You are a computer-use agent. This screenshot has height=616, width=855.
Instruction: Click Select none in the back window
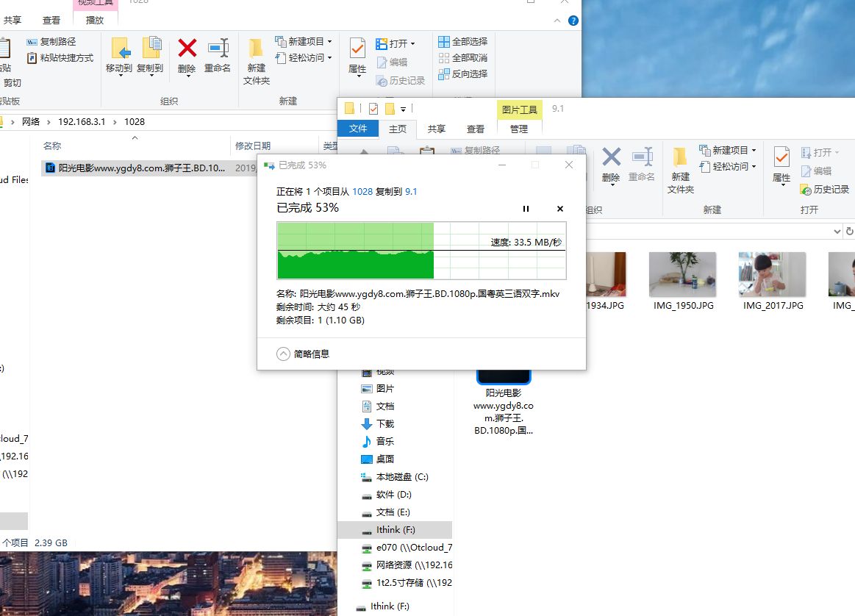pos(463,58)
